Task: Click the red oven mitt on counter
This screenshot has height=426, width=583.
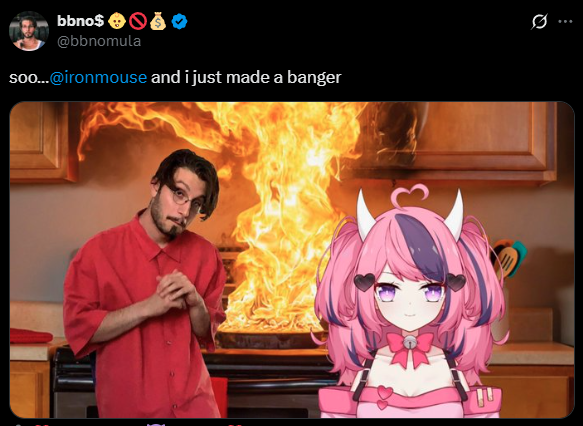Action: (x=30, y=336)
